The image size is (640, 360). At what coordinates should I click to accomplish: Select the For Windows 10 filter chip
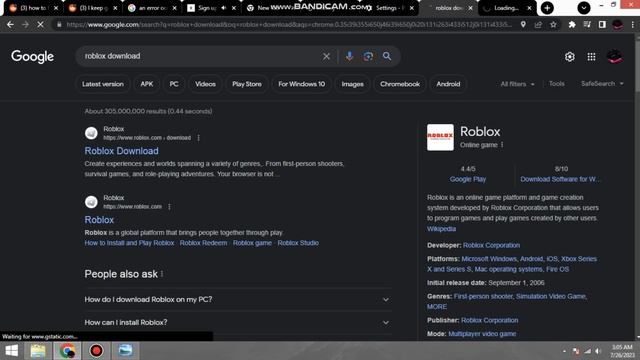pos(302,84)
